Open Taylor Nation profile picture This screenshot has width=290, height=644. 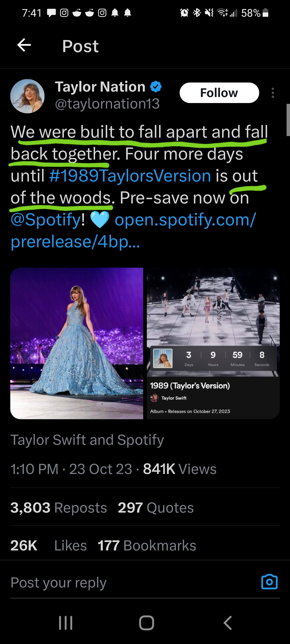pos(27,96)
